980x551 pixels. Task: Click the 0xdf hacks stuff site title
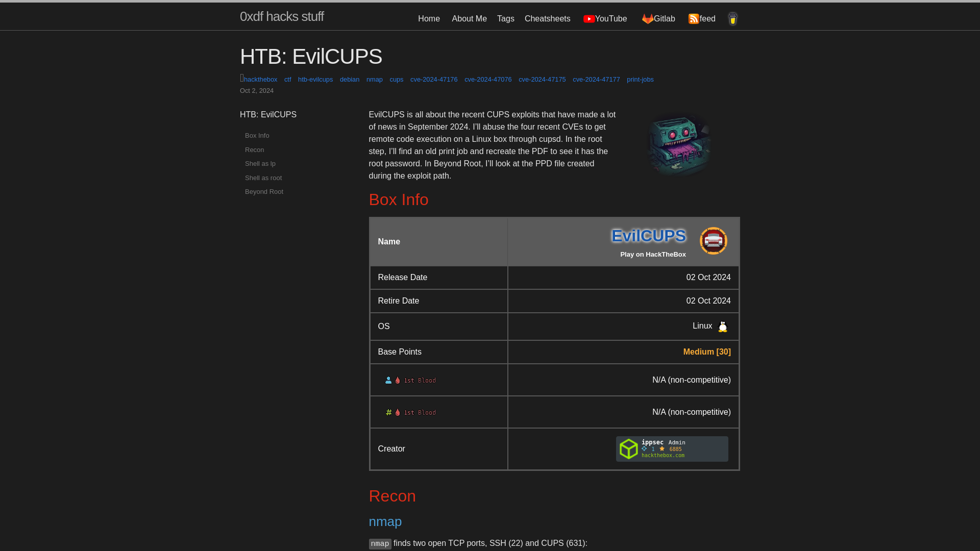point(282,16)
